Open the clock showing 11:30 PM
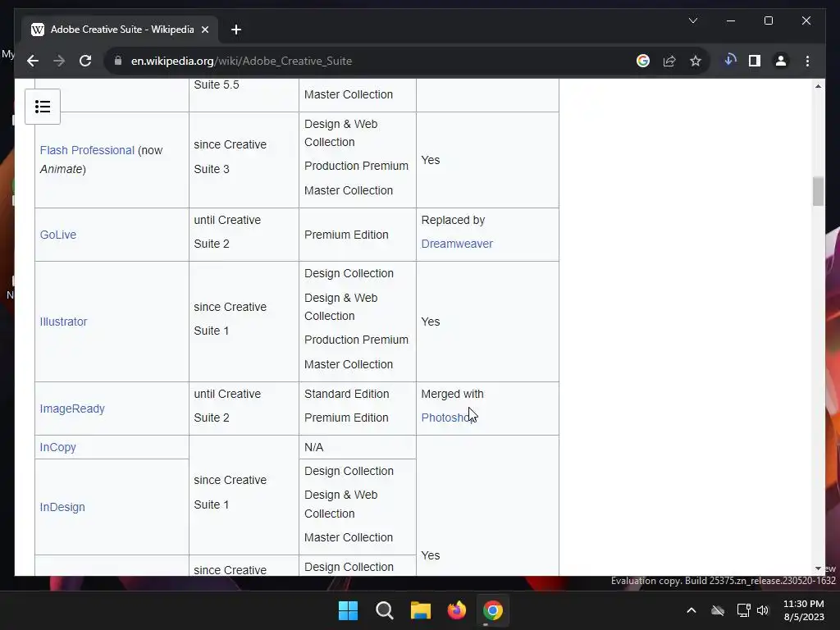 (x=804, y=610)
